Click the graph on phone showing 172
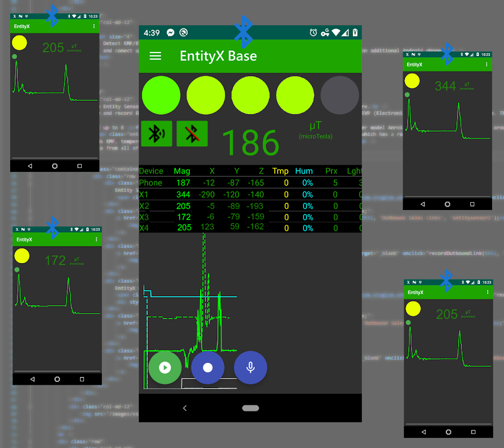The width and height of the screenshot is (504, 448). (57, 295)
